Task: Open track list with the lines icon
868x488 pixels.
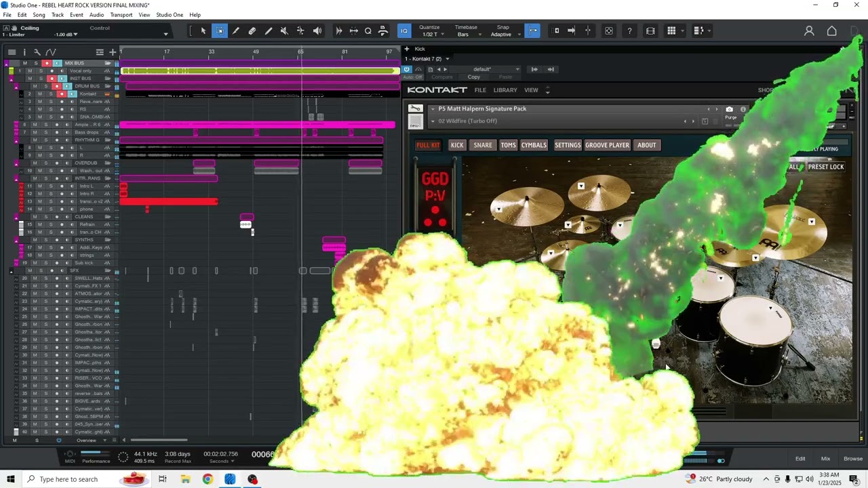Action: (x=100, y=52)
